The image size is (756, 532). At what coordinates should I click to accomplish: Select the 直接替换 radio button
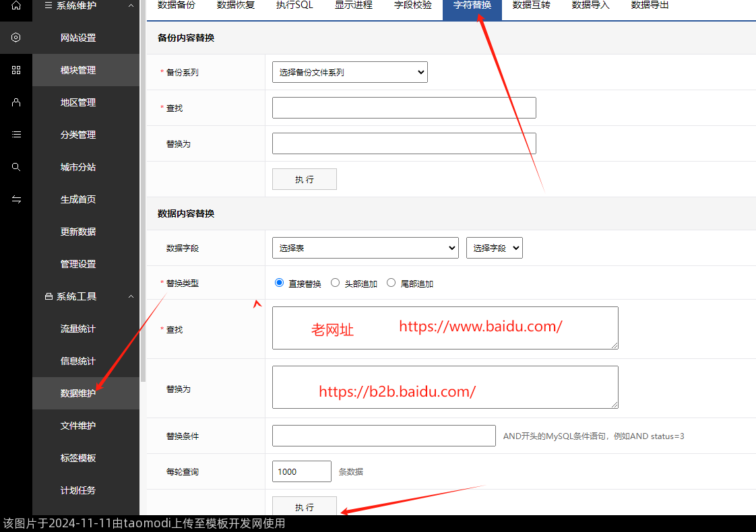pyautogui.click(x=280, y=284)
